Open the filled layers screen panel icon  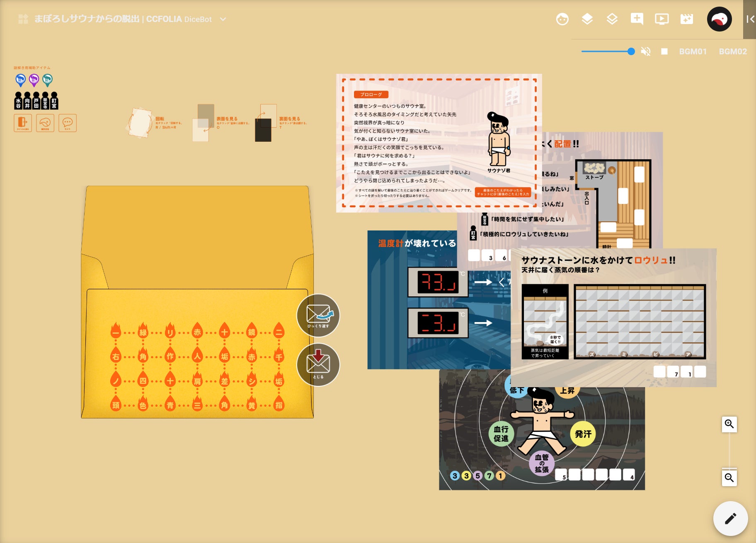[587, 19]
